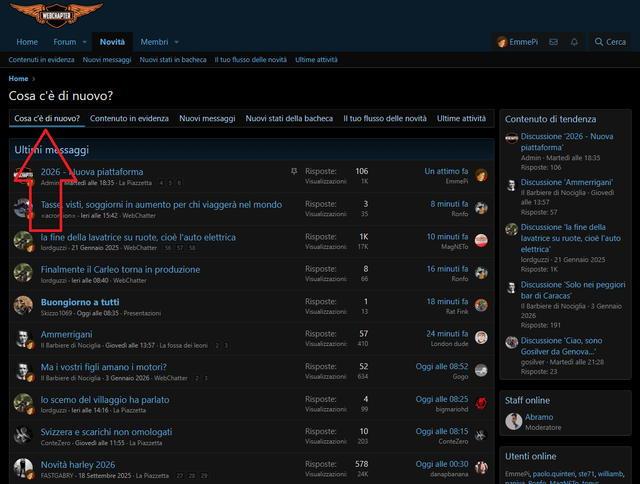Click Skizzo1069 author avatar on Buongiorno row
This screenshot has height=484, width=640.
click(23, 306)
